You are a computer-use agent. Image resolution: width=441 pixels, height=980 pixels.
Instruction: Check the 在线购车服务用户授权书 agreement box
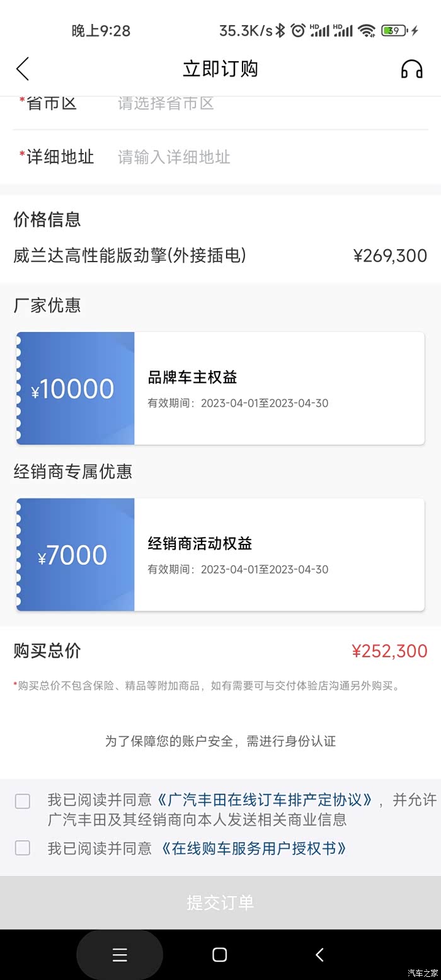23,848
